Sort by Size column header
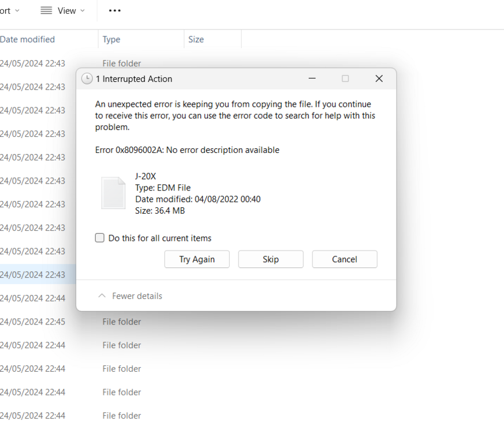 196,39
